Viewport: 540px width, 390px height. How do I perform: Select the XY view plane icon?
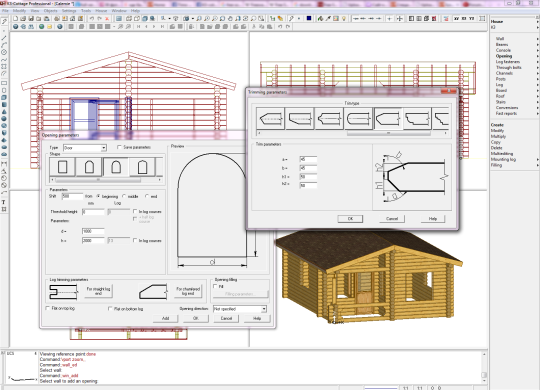[x=456, y=18]
